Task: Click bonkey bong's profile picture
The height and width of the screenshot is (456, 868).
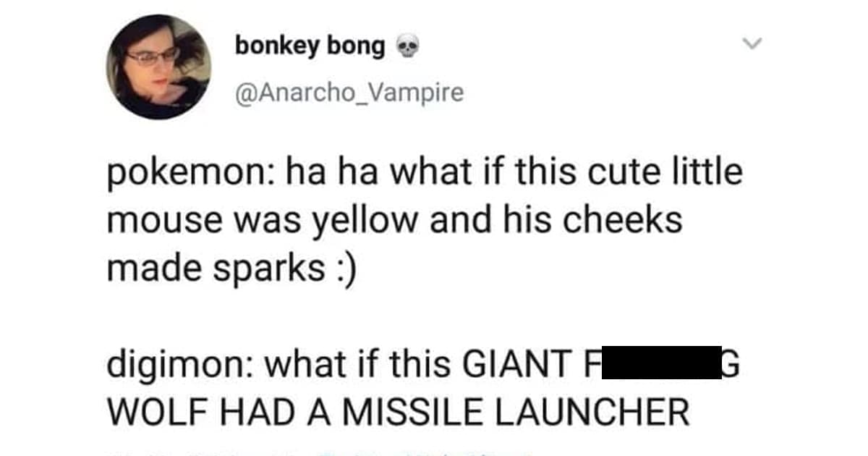Action: point(159,67)
